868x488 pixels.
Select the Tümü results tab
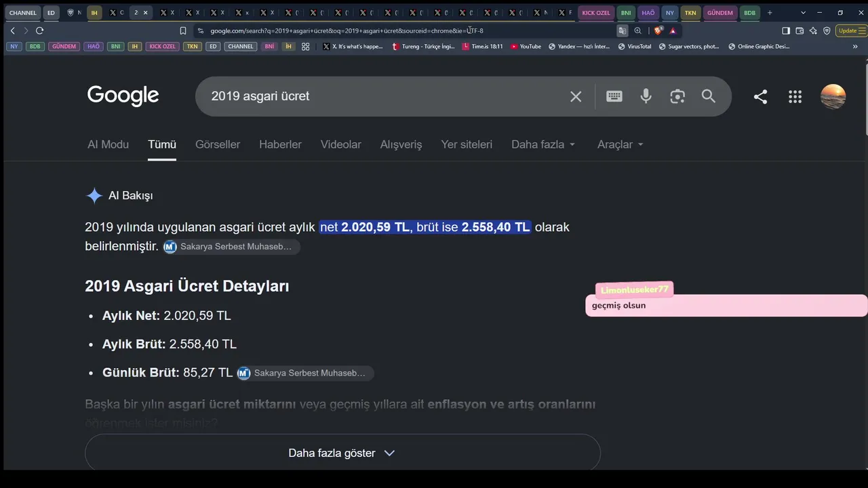[x=162, y=144]
